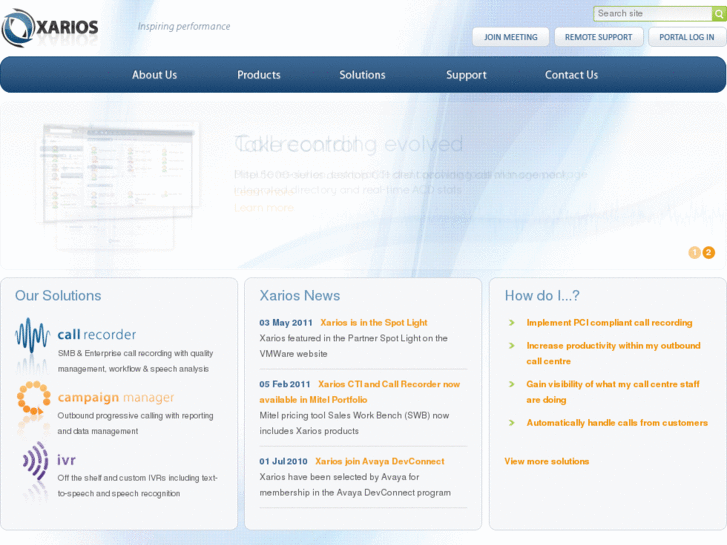Open the Solutions menu
727x545 pixels.
[362, 75]
